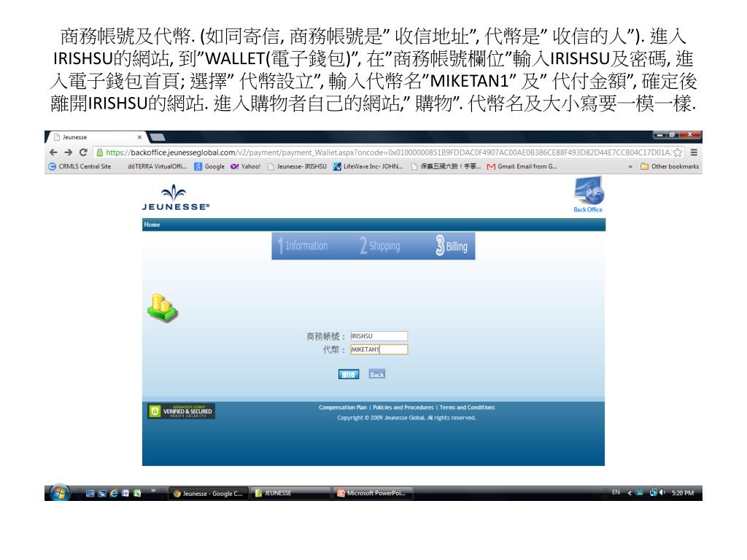The image size is (747, 560).
Task: Close the Jeunesse browser tab
Action: coord(139,137)
